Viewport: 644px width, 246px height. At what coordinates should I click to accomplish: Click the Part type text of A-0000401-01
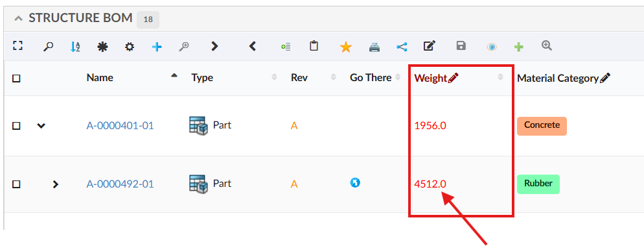[x=222, y=125]
